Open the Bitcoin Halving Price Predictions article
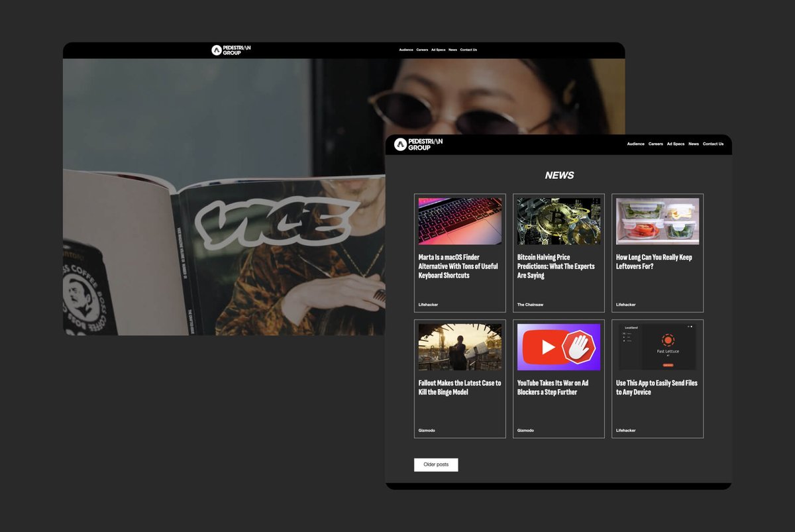 556,266
